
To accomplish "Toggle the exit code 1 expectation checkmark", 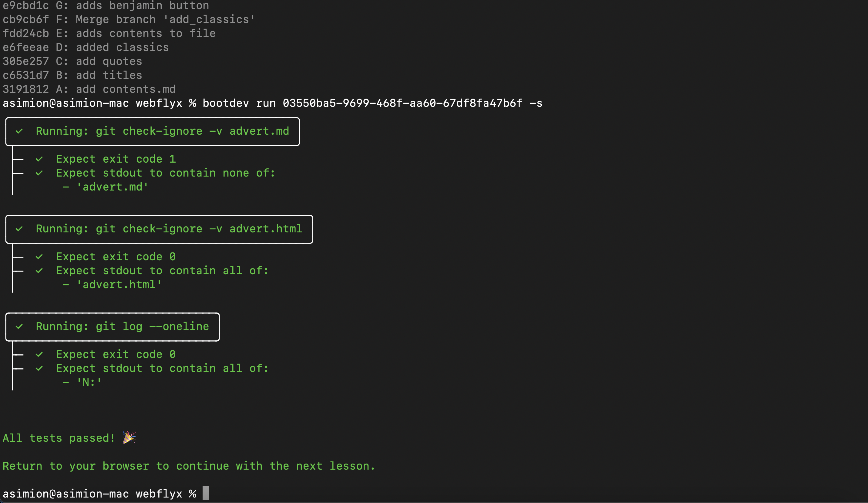I will 39,159.
